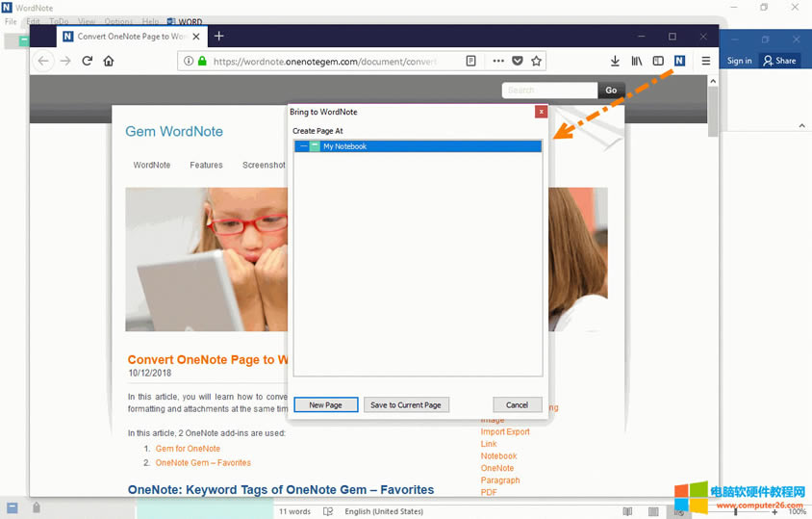Cancel the Bring to WordNote dialog

(517, 405)
